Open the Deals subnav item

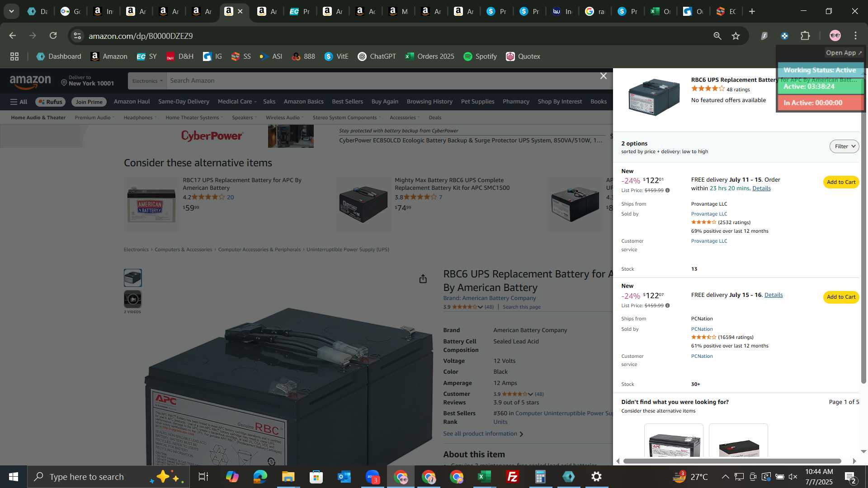click(435, 117)
